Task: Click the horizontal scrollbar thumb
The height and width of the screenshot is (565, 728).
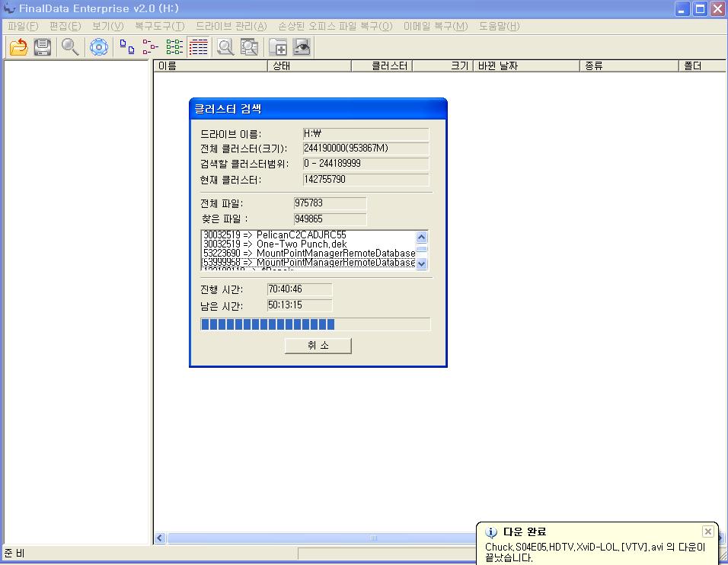Action: tap(374, 538)
